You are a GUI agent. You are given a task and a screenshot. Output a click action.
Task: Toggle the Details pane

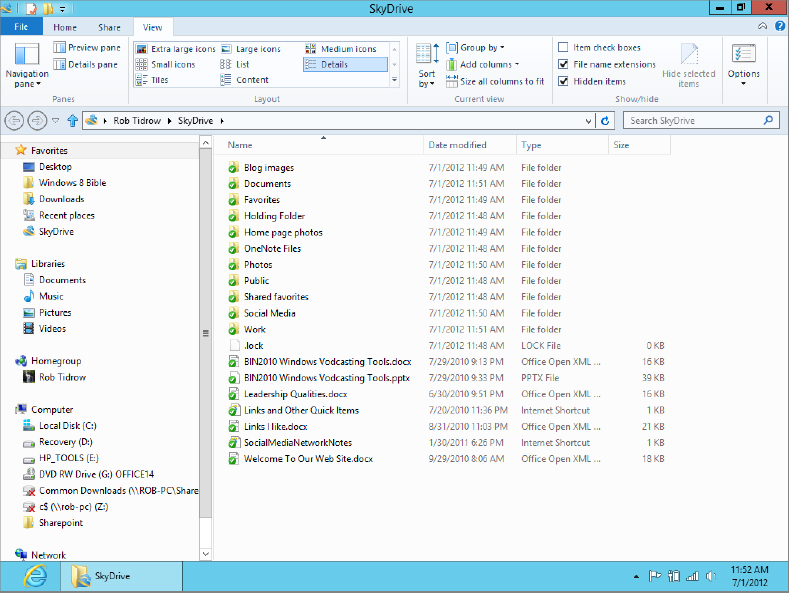tap(86, 64)
